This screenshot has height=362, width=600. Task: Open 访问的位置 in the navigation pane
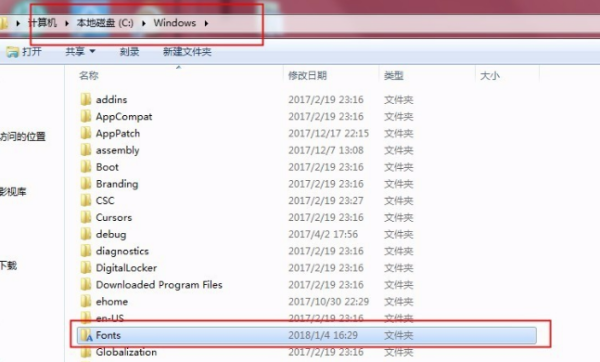[23, 136]
